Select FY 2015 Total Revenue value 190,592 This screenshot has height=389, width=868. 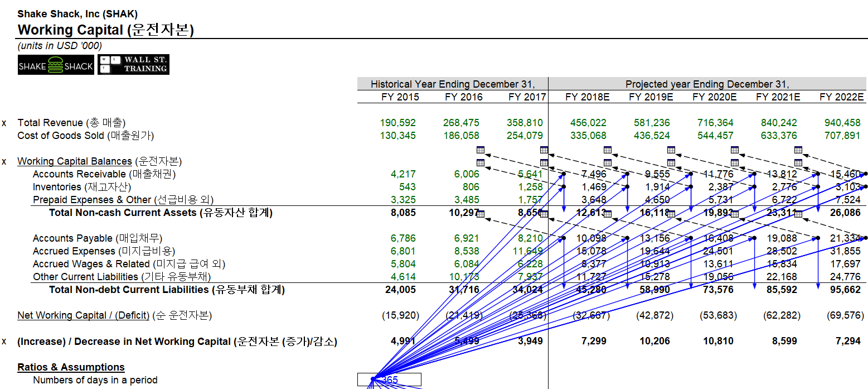(398, 123)
